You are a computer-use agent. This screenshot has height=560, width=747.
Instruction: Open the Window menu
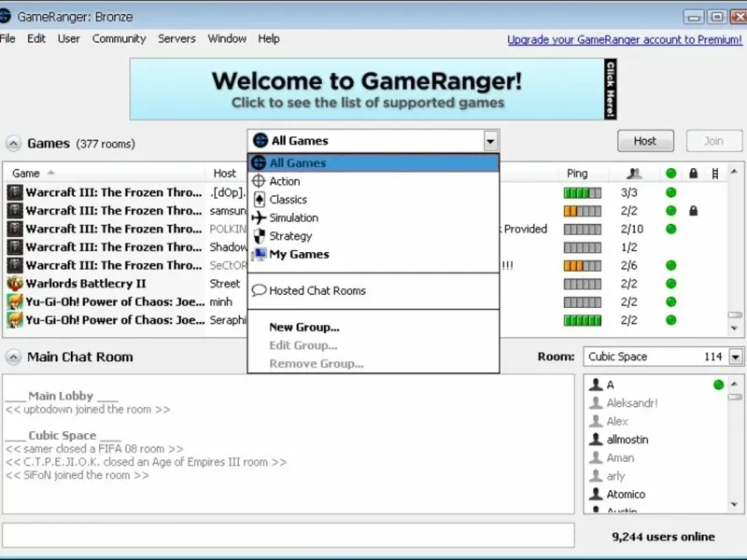(227, 38)
